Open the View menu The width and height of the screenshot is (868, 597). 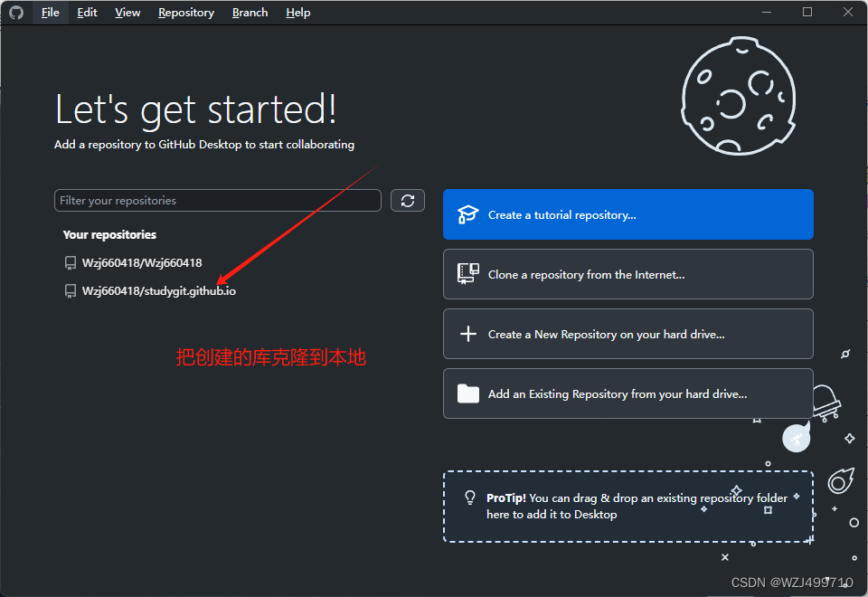(x=127, y=12)
